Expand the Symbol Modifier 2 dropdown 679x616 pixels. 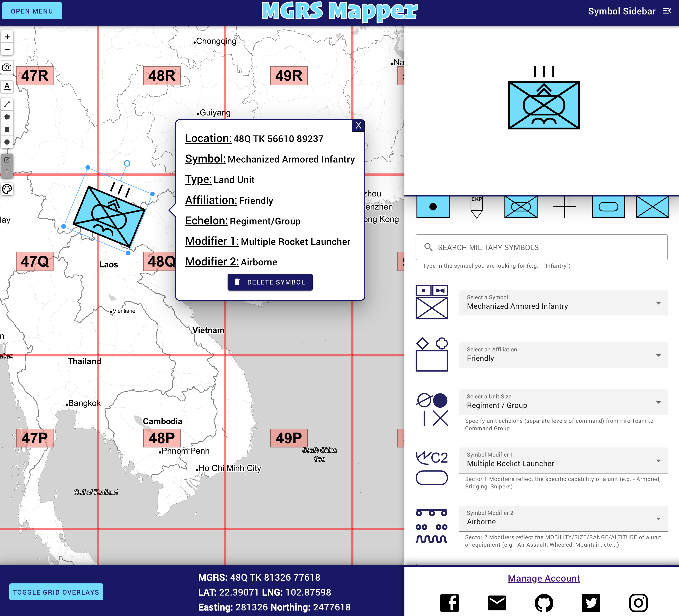563,519
